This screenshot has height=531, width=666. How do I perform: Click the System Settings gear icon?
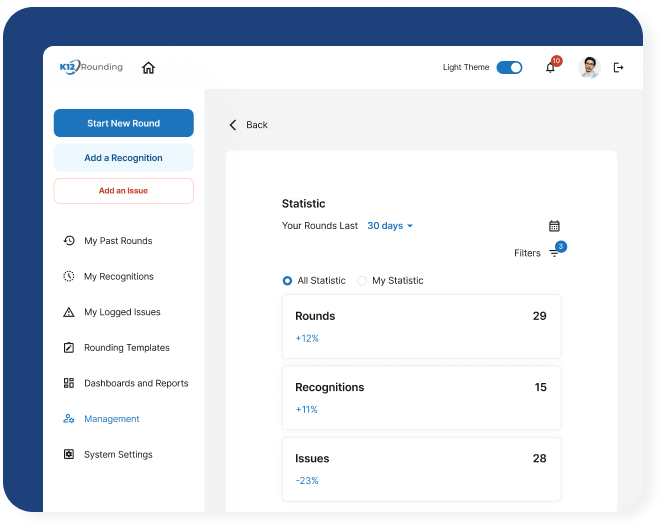click(x=69, y=455)
